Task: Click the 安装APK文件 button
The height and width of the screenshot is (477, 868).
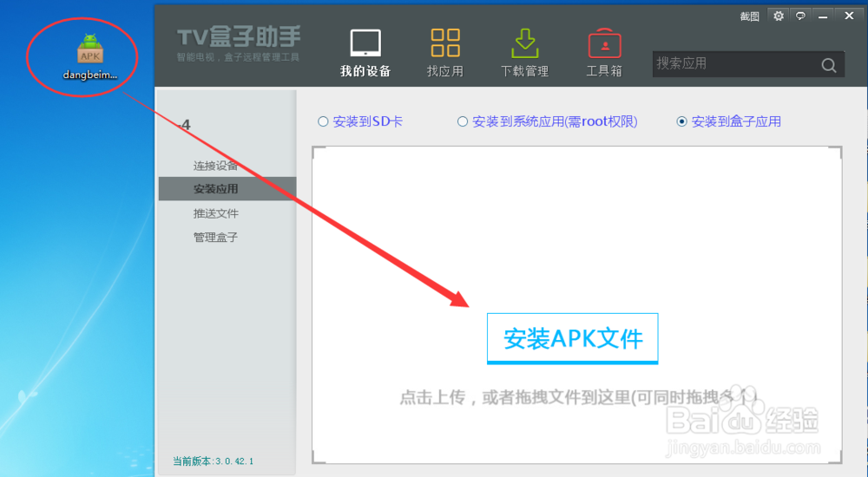Action: 572,338
